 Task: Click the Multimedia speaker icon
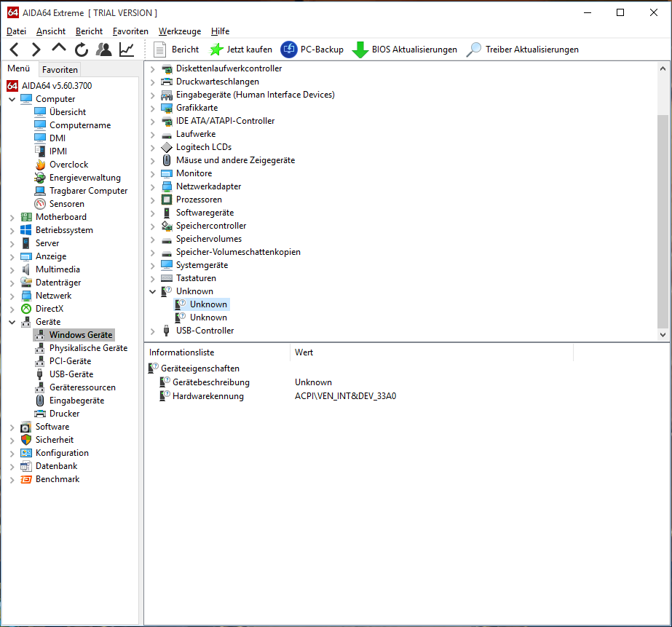click(x=26, y=269)
